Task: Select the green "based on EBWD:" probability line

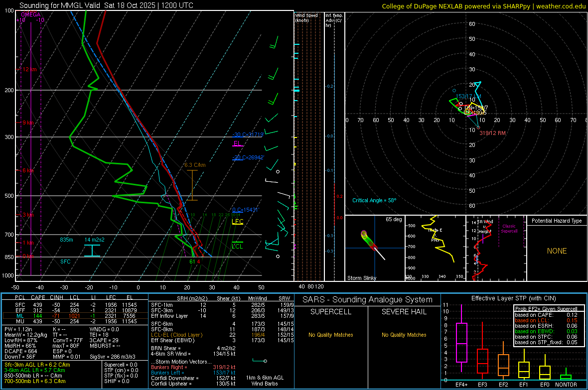Action: (x=546, y=331)
